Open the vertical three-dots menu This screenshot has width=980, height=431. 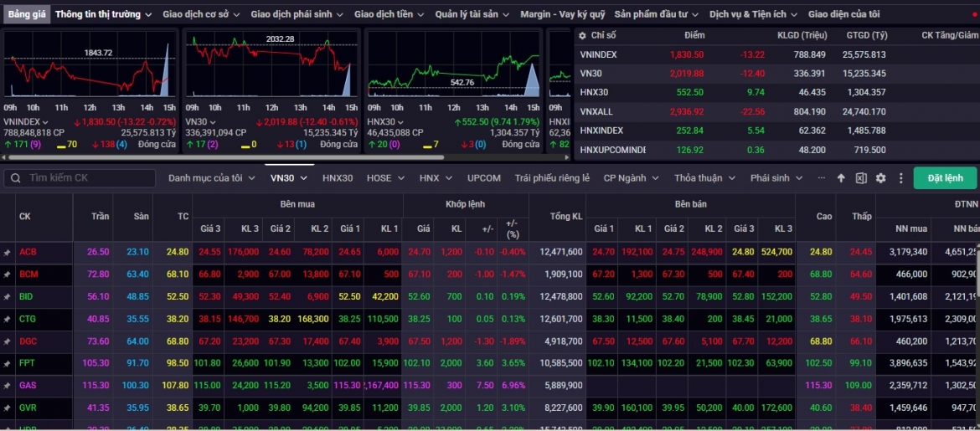point(900,178)
